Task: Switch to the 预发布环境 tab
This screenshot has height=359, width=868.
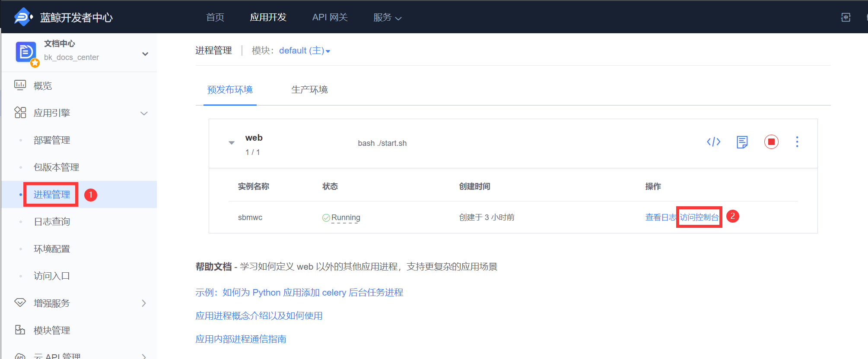Action: (230, 90)
